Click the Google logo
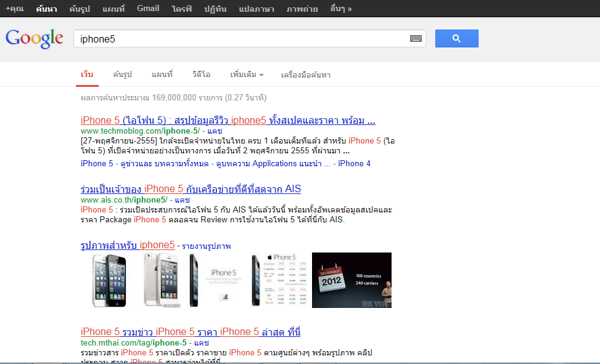This screenshot has width=600, height=364. [x=34, y=39]
